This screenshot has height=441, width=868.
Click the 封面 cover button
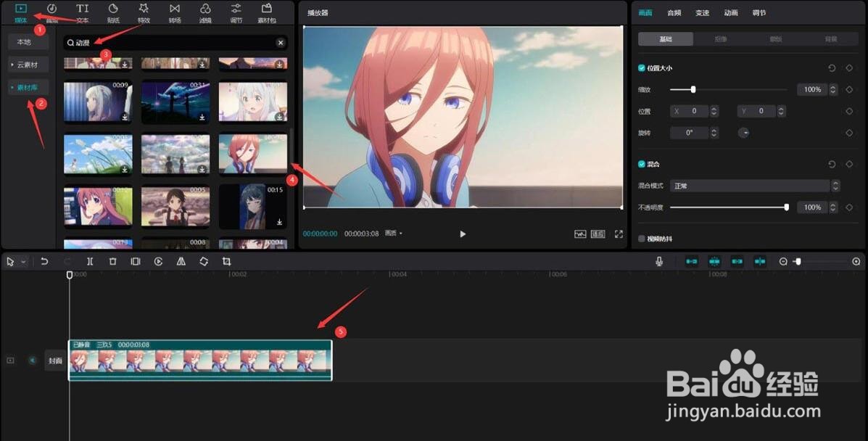tap(55, 360)
